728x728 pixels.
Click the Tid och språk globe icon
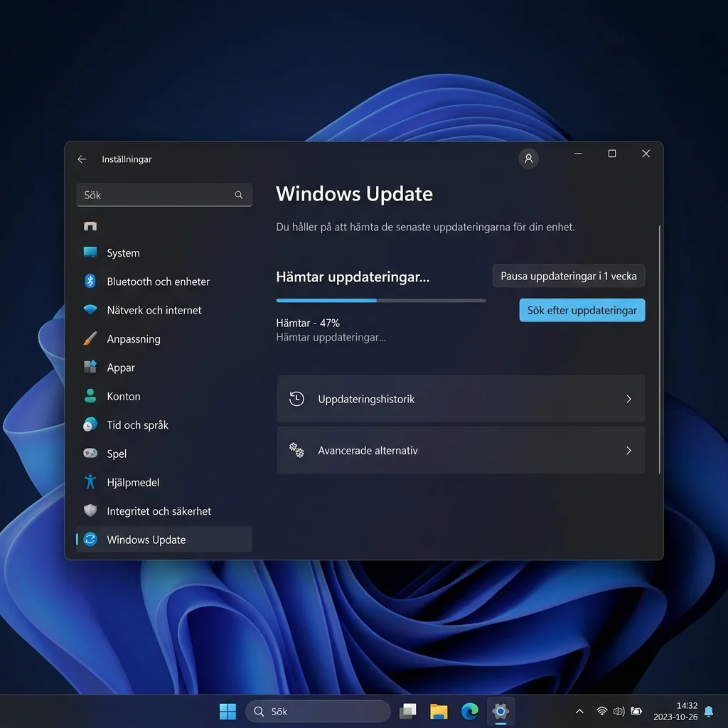pyautogui.click(x=90, y=424)
